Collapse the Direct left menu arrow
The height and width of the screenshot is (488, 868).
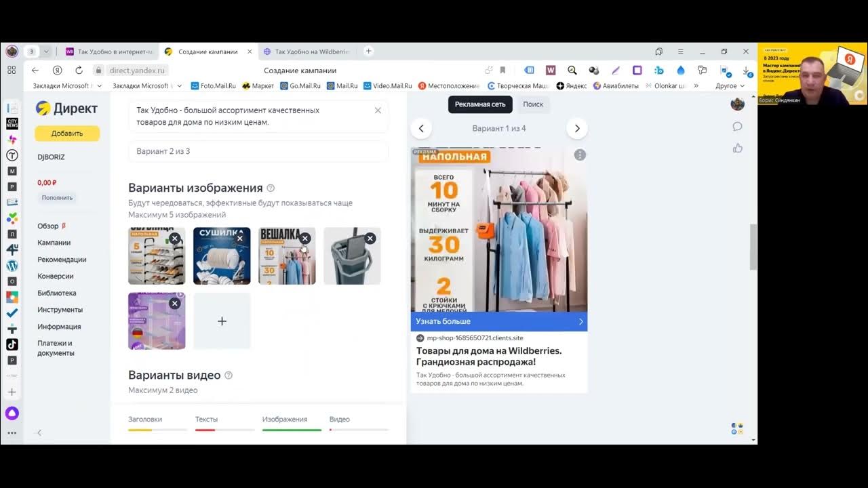pos(39,432)
